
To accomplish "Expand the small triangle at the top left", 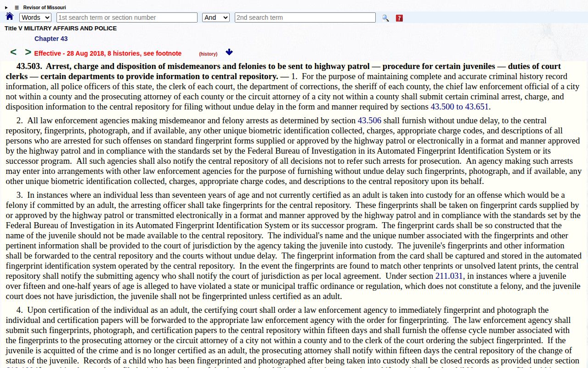I will click(6, 7).
